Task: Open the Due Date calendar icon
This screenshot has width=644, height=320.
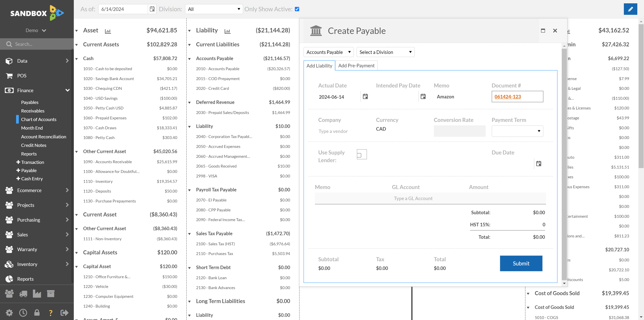Action: [539, 164]
